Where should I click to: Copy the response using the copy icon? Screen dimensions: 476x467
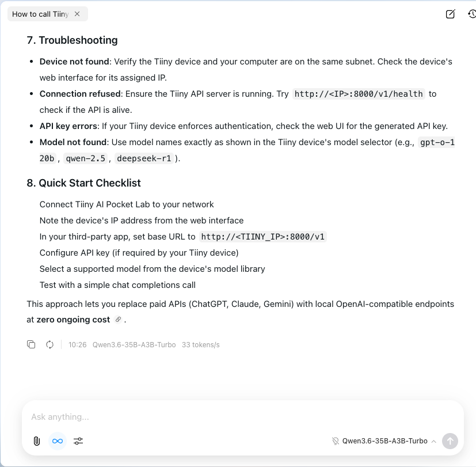pos(31,344)
